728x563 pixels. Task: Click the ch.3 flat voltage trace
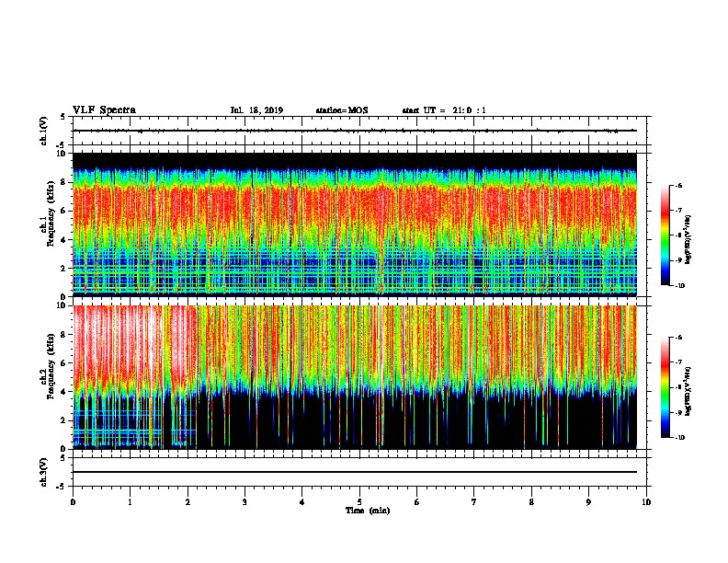tap(355, 472)
